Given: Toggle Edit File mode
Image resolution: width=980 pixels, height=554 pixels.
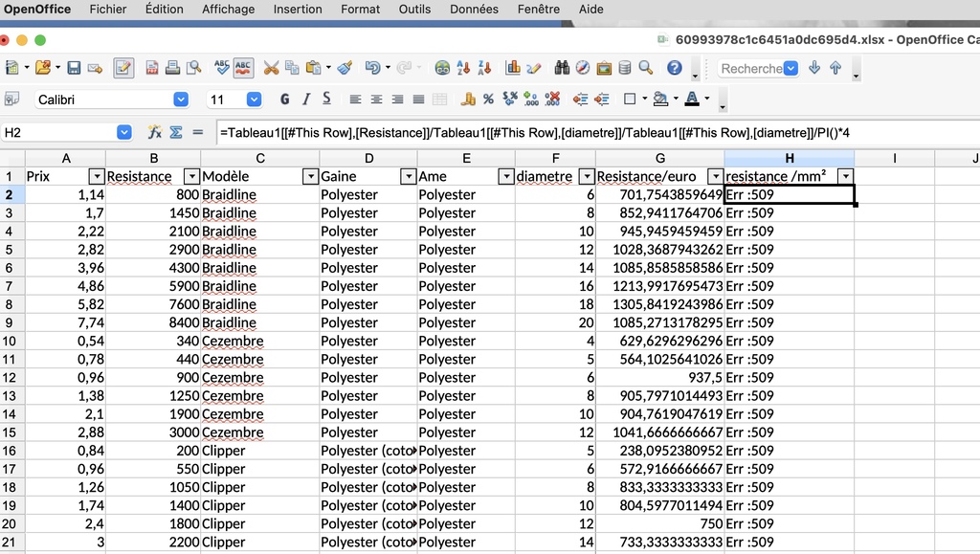Looking at the screenshot, I should [x=123, y=68].
